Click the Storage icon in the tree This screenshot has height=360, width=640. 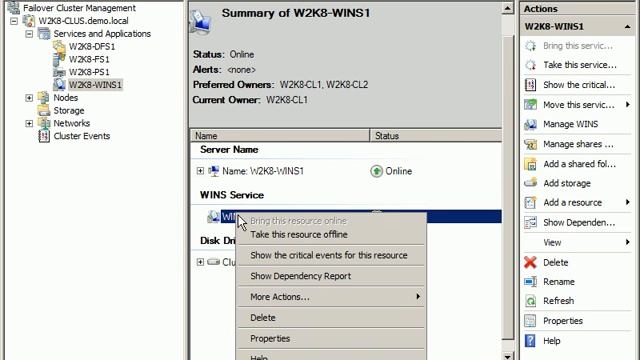pyautogui.click(x=44, y=111)
